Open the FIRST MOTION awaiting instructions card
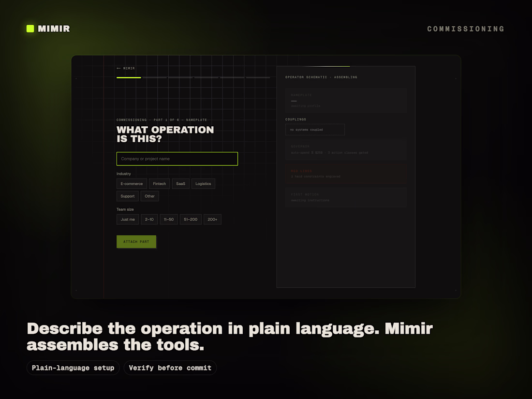The image size is (532, 399). 346,197
